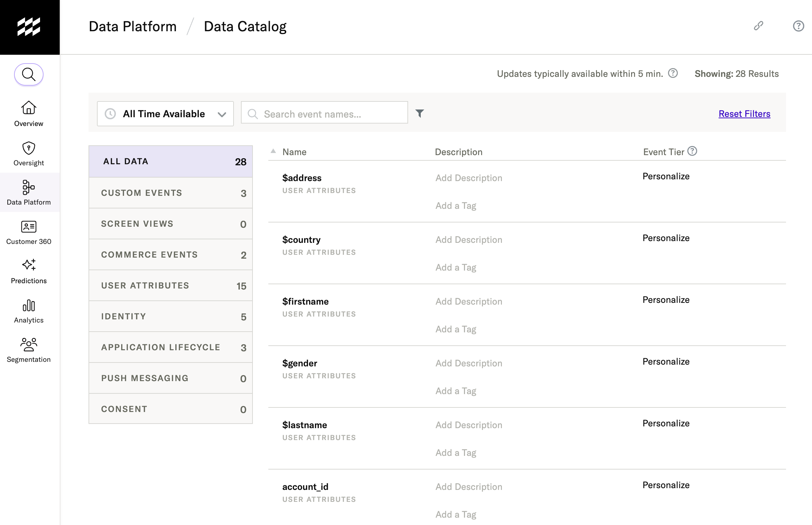The width and height of the screenshot is (812, 525).
Task: Select the CONSENT category
Action: coord(171,409)
